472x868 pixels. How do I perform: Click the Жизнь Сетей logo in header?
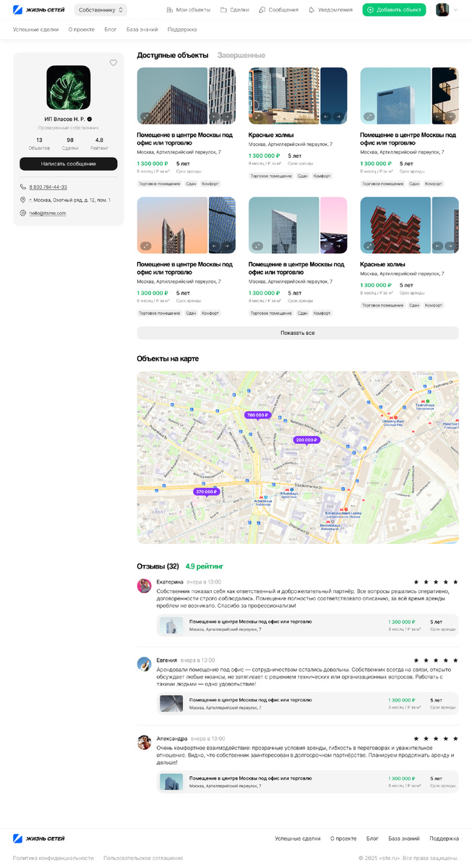pos(39,10)
